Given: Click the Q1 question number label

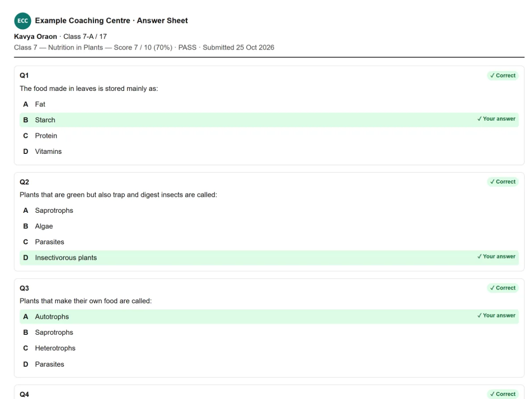Looking at the screenshot, I should click(24, 75).
